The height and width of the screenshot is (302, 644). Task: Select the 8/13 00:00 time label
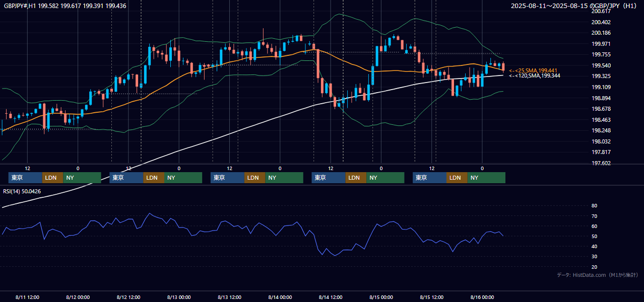point(179,297)
